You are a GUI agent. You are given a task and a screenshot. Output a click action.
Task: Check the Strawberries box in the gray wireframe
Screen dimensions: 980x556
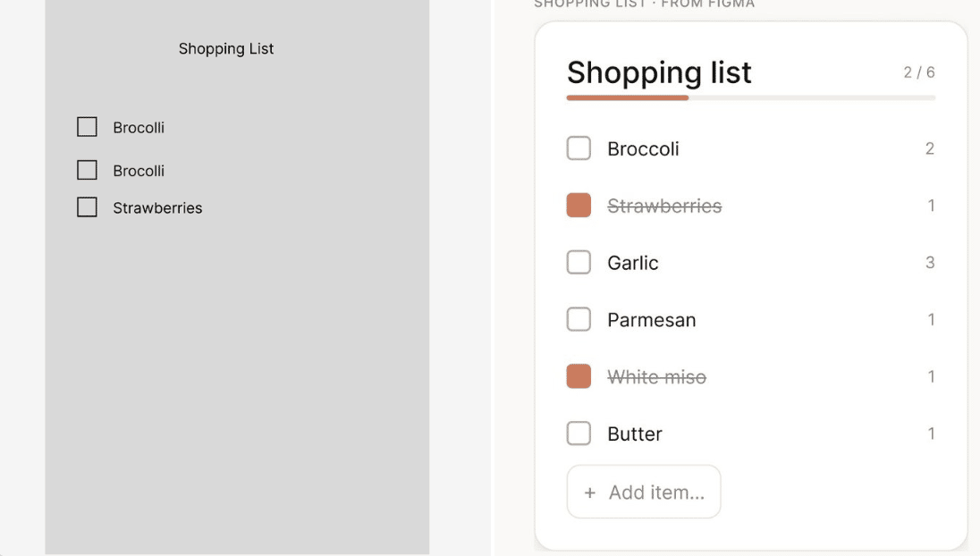87,207
